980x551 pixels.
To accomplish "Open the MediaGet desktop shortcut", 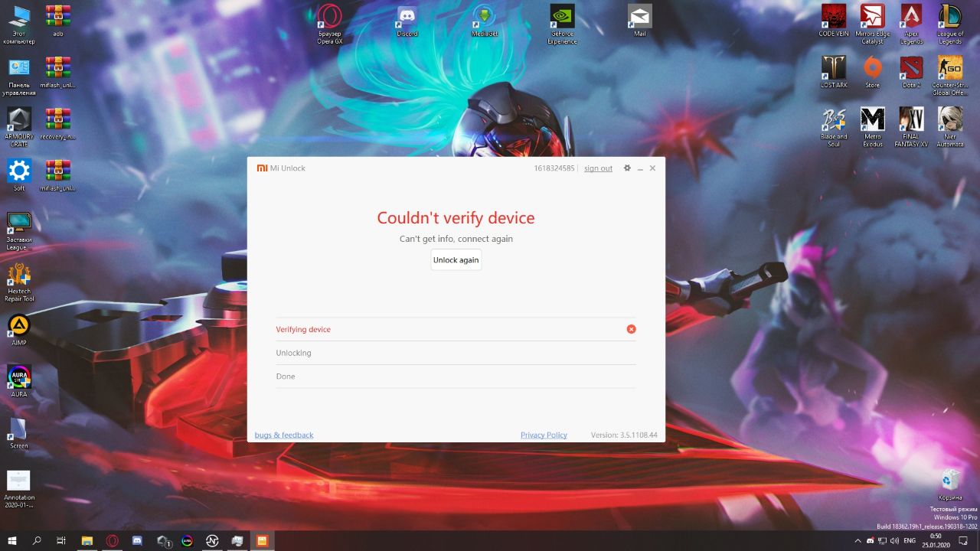I will (484, 21).
